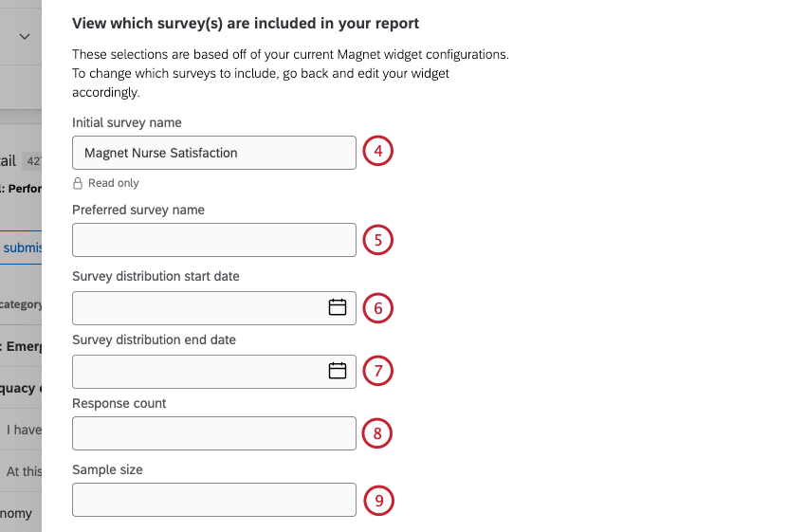Click callout marker number 9
The height and width of the screenshot is (532, 806).
pos(377,501)
